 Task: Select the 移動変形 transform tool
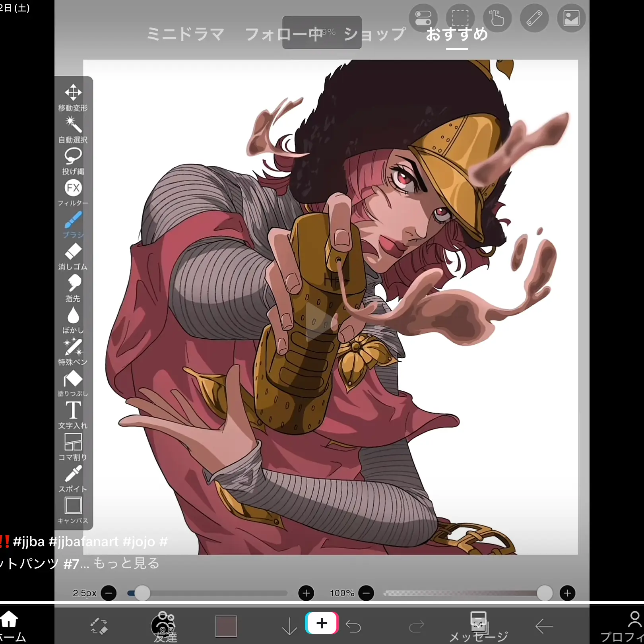pyautogui.click(x=73, y=98)
